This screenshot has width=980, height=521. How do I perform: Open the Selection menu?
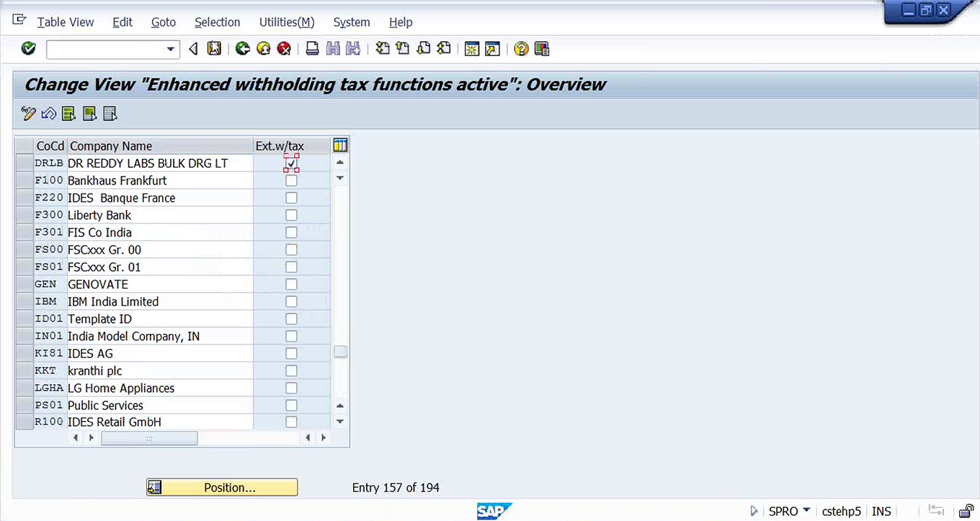click(218, 22)
